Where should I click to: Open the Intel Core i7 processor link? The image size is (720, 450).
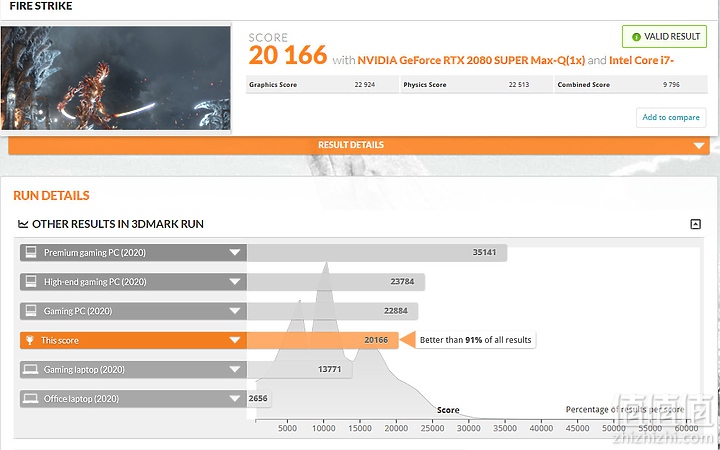point(641,60)
